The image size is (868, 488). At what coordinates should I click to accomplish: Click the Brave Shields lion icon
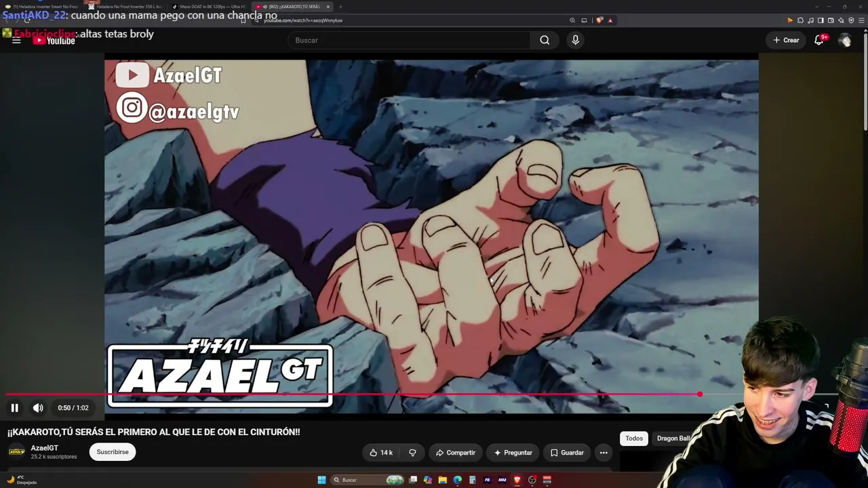599,20
